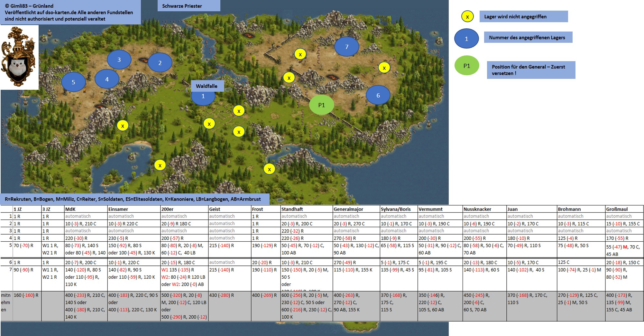Click the yellow x legend circle
The width and height of the screenshot is (644, 336).
click(467, 16)
